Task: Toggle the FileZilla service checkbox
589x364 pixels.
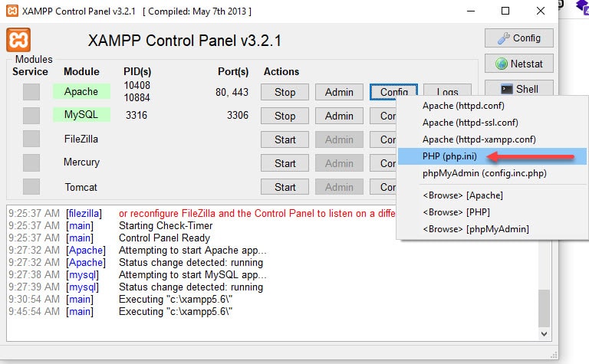Action: pyautogui.click(x=31, y=139)
